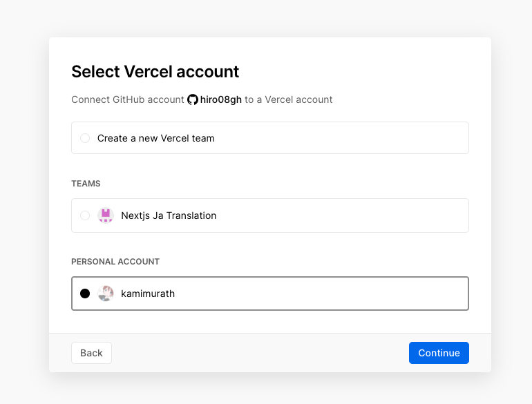Image resolution: width=532 pixels, height=404 pixels.
Task: Click the Nextjs Ja Translation team name
Action: pyautogui.click(x=169, y=215)
